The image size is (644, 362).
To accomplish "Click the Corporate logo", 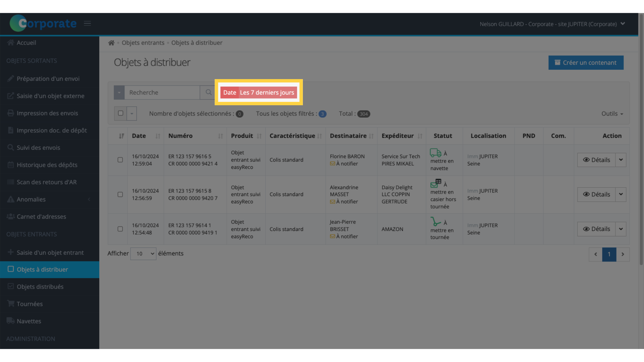I will coord(43,23).
